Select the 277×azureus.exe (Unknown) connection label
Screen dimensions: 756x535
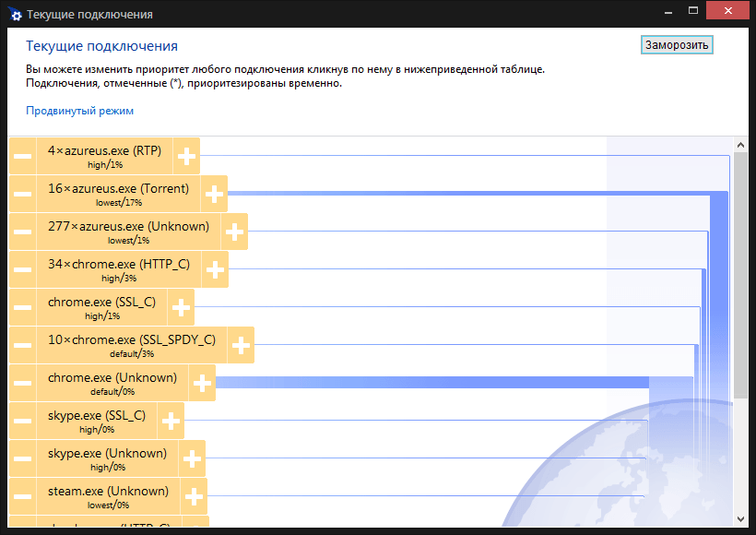click(x=129, y=232)
